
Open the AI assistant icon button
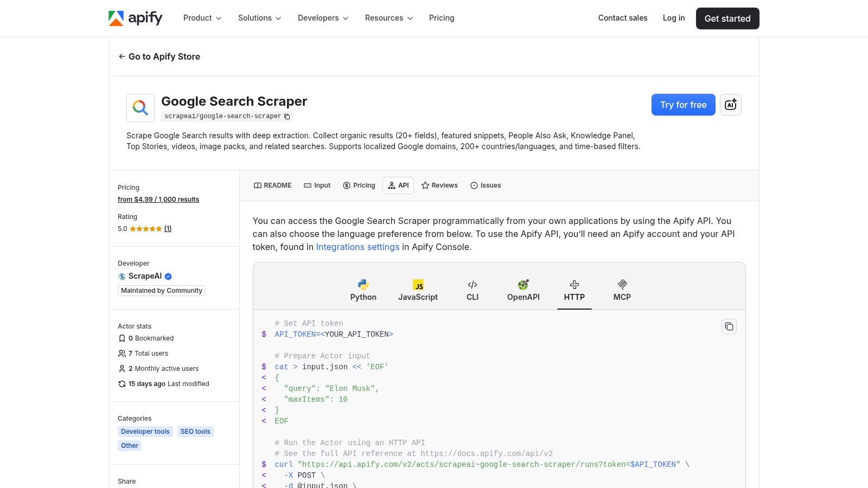click(731, 105)
